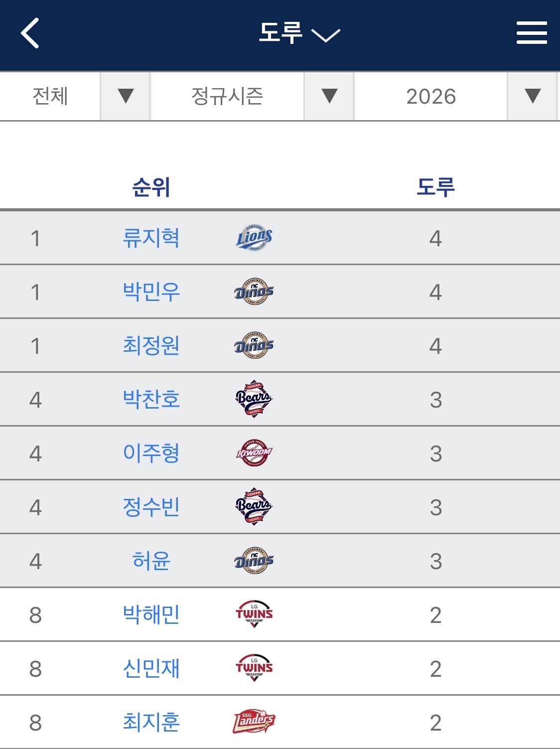Image resolution: width=560 pixels, height=749 pixels.
Task: Open player 류지혁's profile link
Action: coord(151,238)
